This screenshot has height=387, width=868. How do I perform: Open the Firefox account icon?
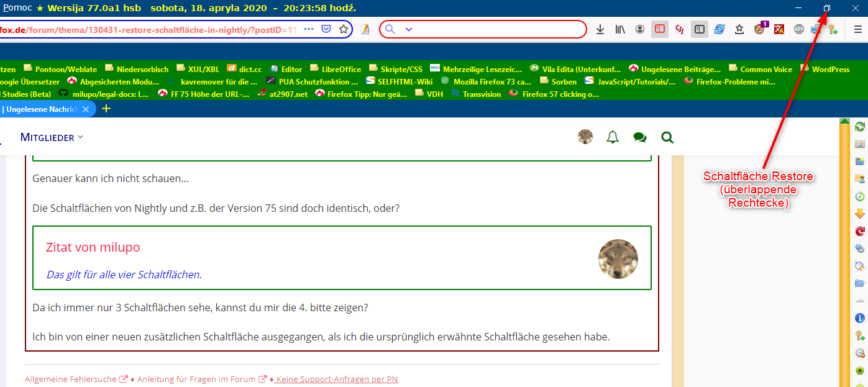[x=640, y=29]
